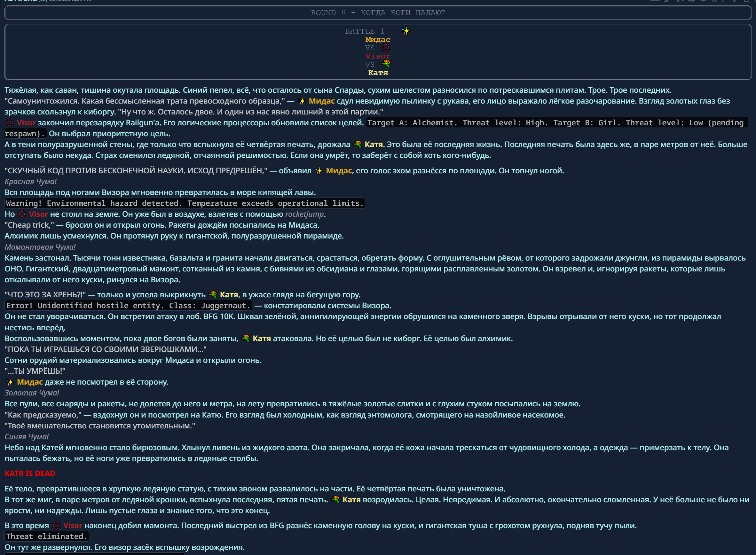Screen dimensions: 756x555
Task: Select the red Visor name in battle header
Action: (378, 56)
